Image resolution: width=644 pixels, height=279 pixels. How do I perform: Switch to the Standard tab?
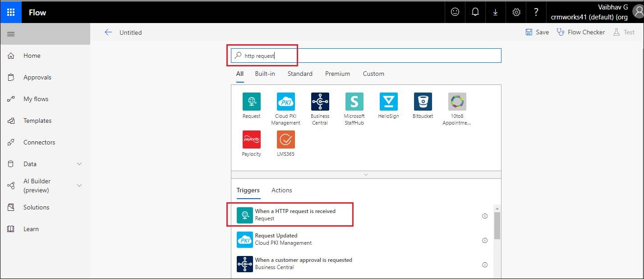coord(300,74)
